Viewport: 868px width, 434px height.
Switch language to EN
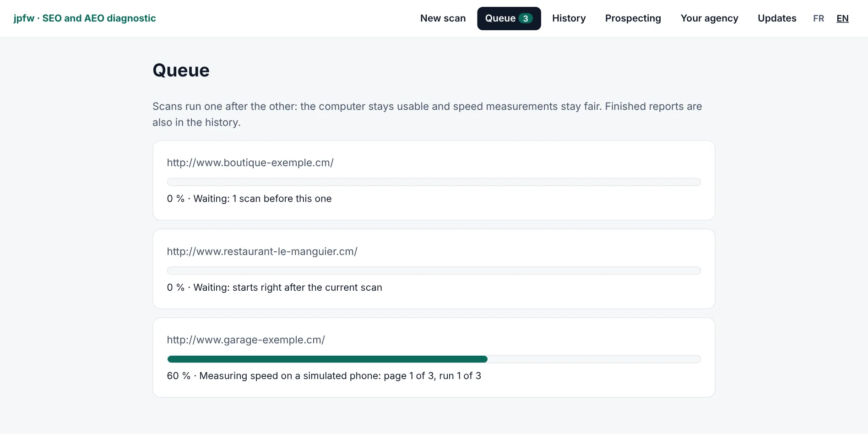point(842,18)
